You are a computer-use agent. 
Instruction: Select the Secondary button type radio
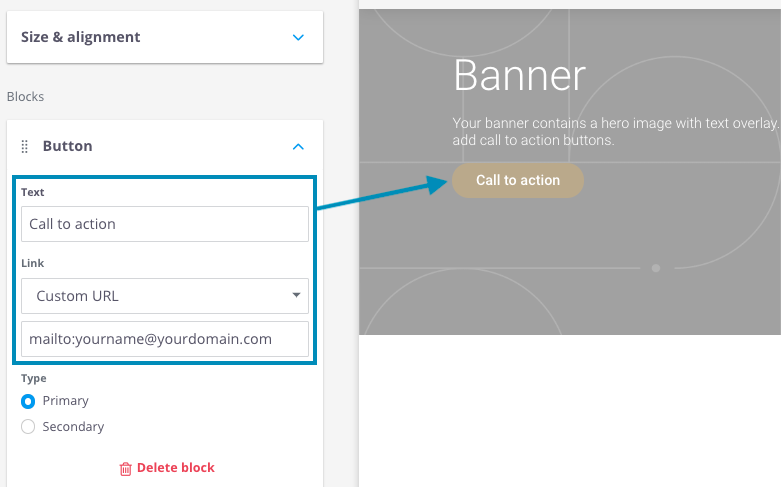click(28, 427)
